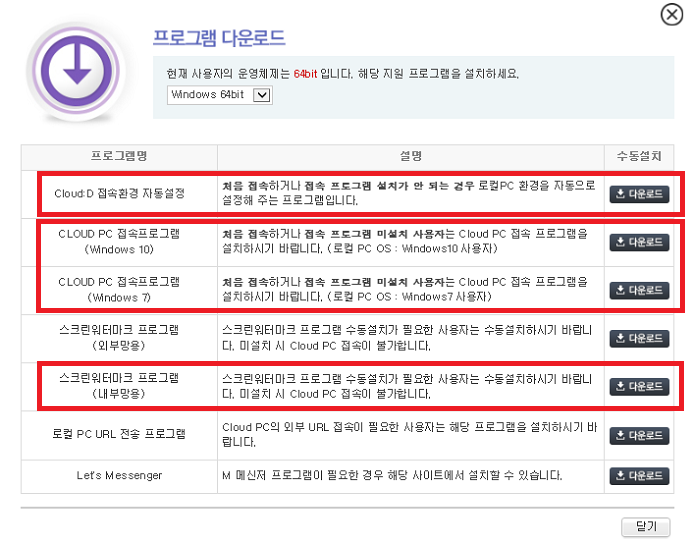This screenshot has height=544, width=695.
Task: Download CLOUD PC 접속프로그램 for Windows 7
Action: (639, 290)
